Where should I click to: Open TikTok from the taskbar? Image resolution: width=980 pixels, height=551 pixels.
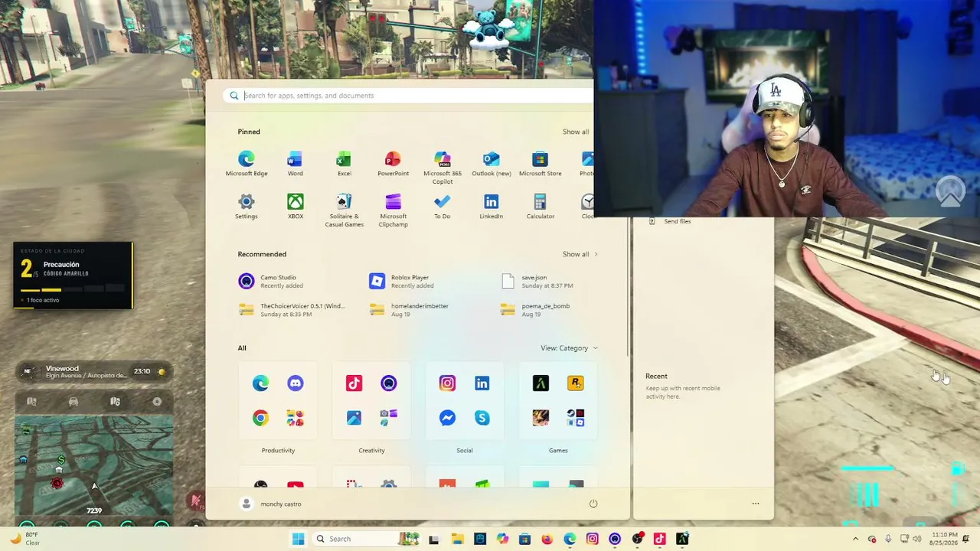point(659,539)
